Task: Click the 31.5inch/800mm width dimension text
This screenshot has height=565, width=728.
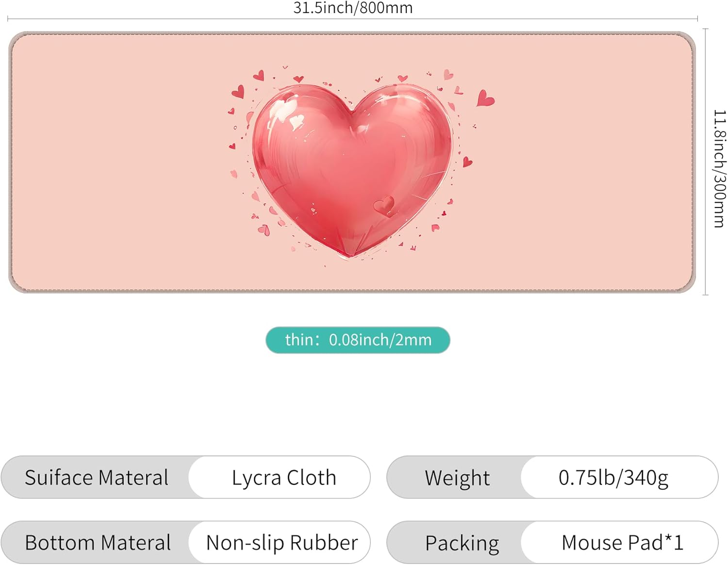Action: (x=353, y=8)
